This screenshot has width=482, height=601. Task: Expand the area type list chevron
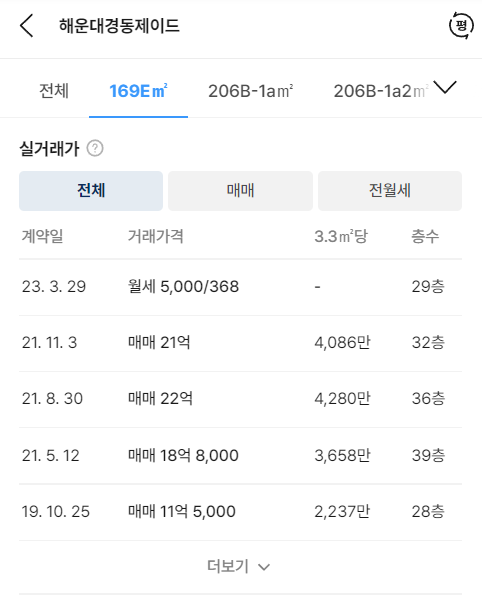[445, 87]
